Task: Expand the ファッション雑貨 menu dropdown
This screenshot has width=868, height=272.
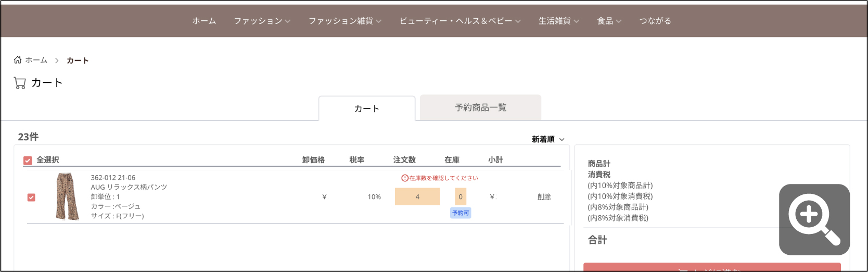Action: pyautogui.click(x=345, y=21)
